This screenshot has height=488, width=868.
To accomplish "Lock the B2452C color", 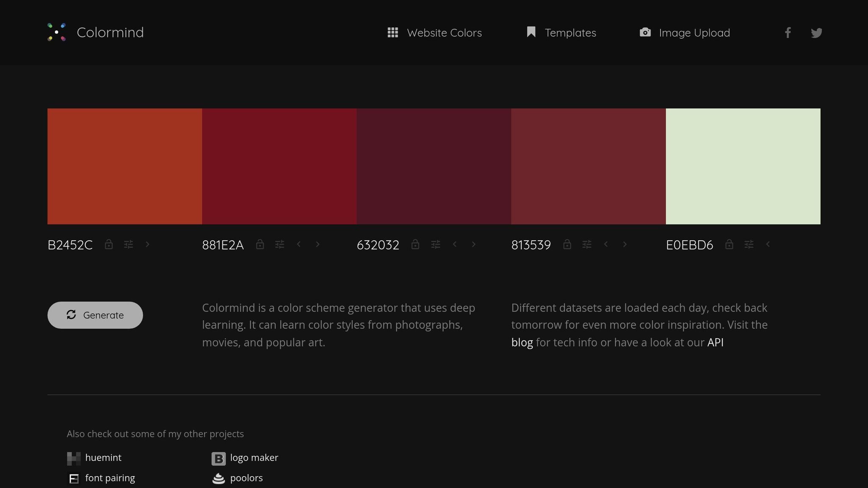I will 109,244.
